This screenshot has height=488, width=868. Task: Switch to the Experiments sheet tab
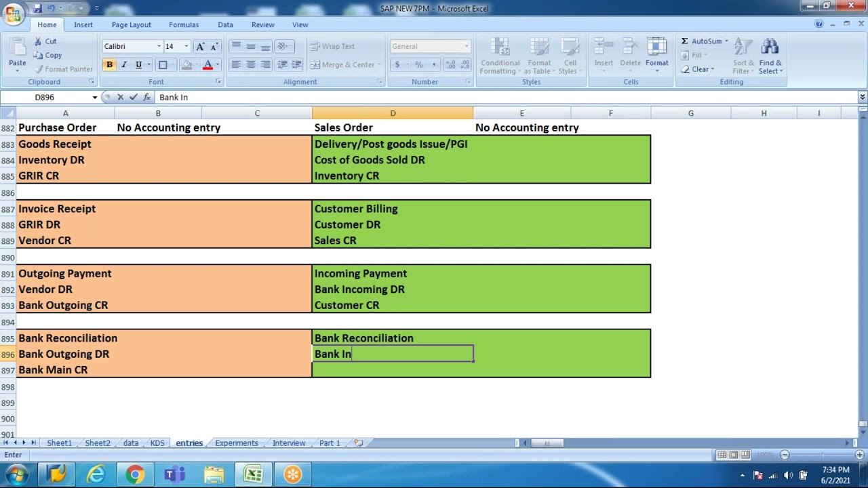237,443
